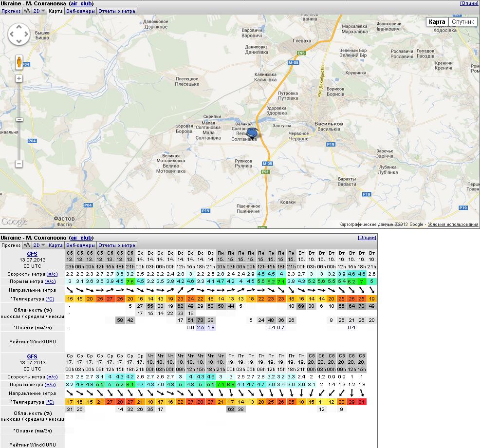Click the °C unit link in Температура row
Viewport: 480px width, 448px height.
51,299
